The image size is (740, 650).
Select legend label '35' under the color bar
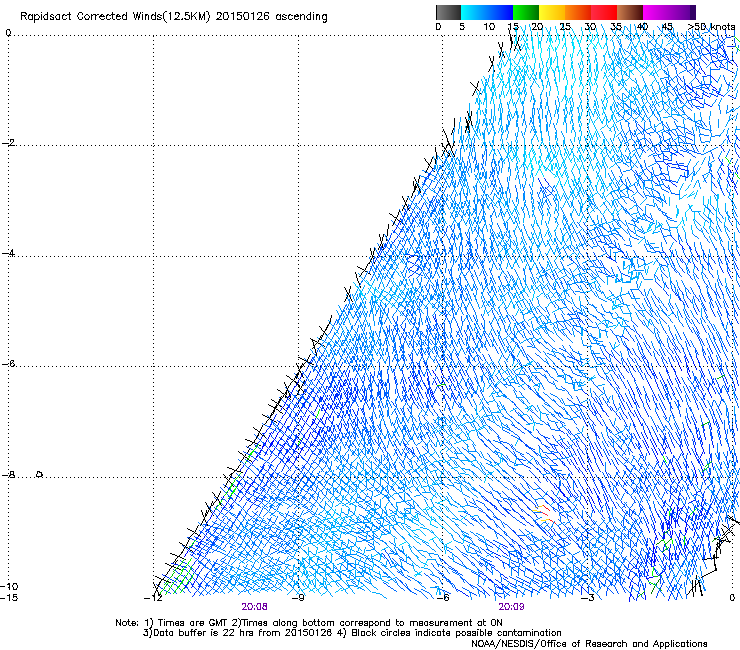point(616,27)
